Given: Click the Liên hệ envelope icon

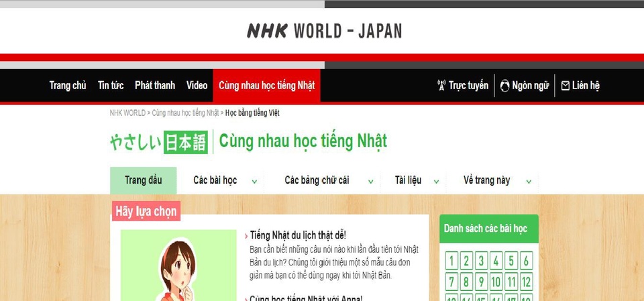Looking at the screenshot, I should click(565, 85).
